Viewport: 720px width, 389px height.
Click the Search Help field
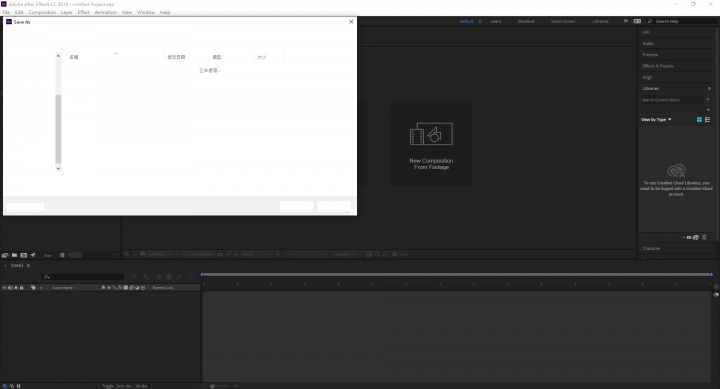(x=681, y=21)
